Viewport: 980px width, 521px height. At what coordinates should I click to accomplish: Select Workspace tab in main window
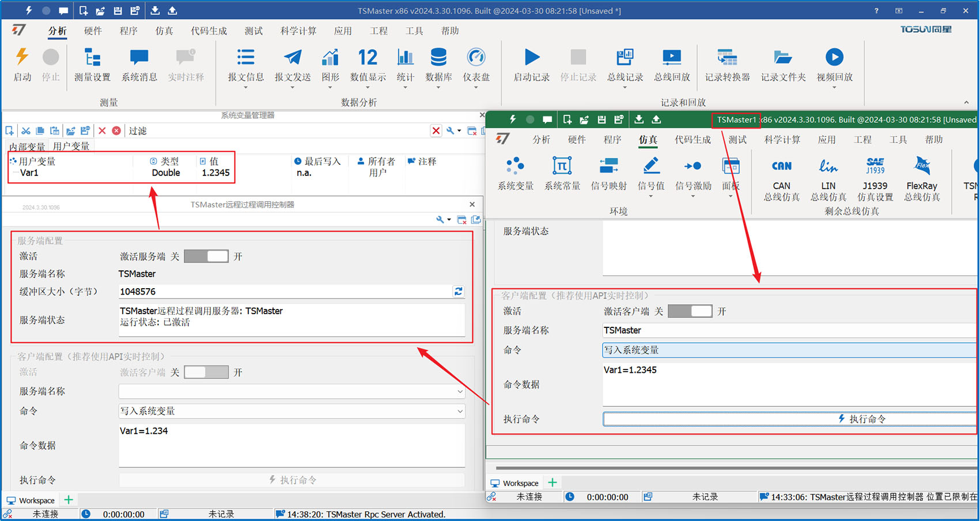pyautogui.click(x=31, y=500)
